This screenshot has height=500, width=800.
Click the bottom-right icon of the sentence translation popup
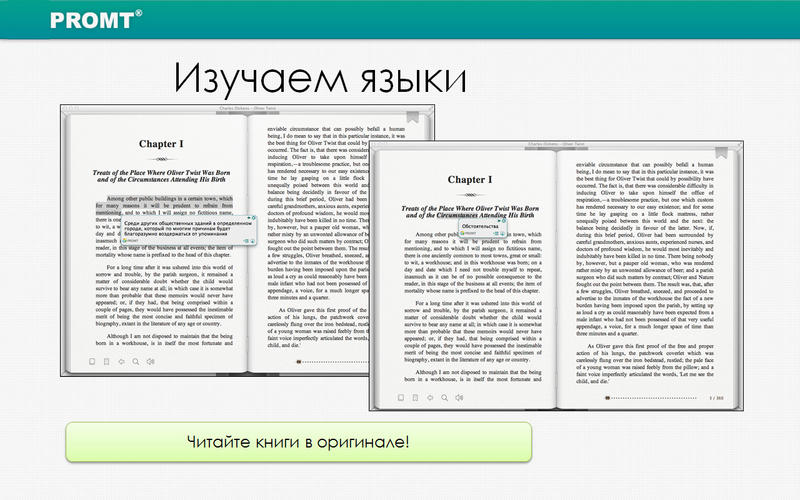[252, 241]
